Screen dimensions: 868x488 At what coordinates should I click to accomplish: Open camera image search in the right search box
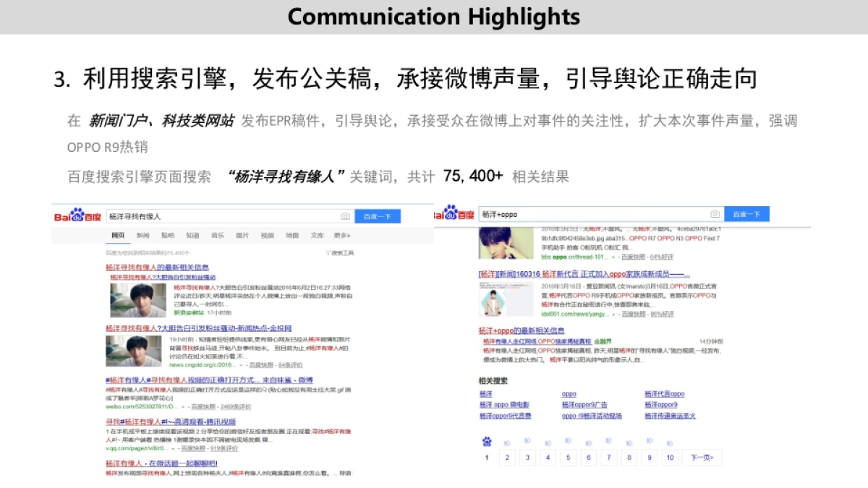(713, 214)
